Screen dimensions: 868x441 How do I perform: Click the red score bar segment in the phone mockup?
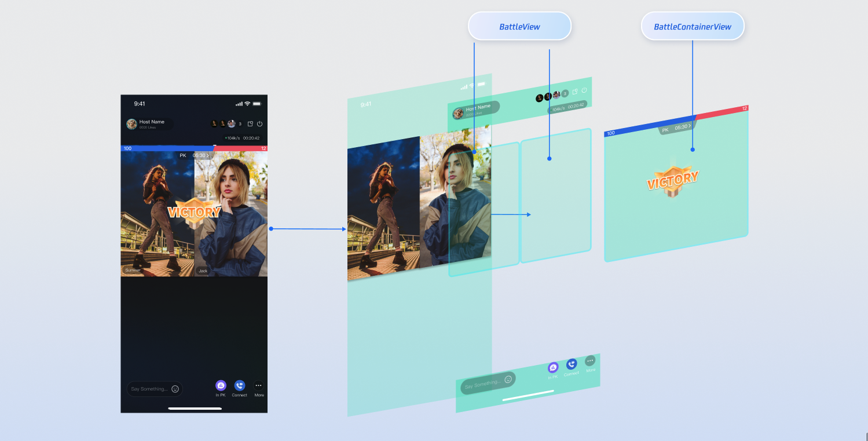coord(240,148)
